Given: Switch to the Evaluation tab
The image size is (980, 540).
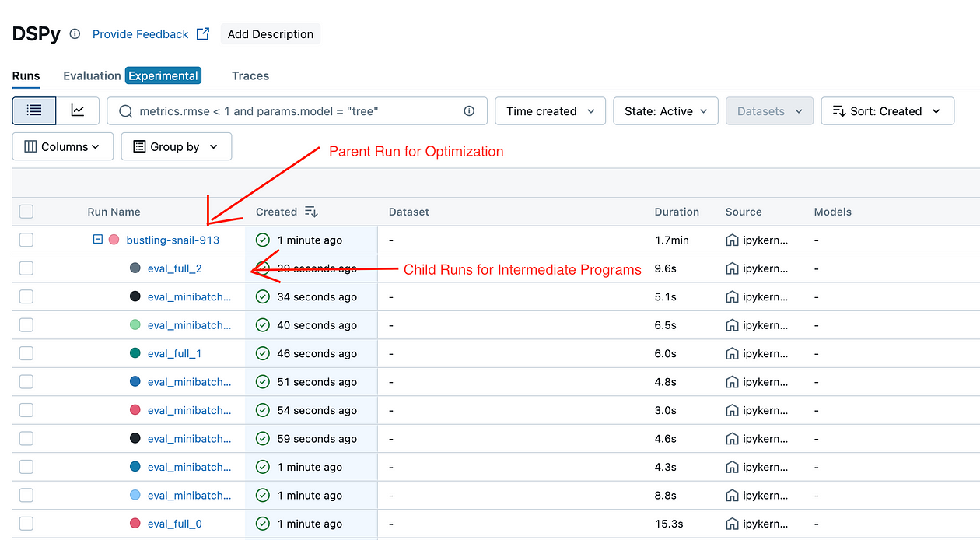Looking at the screenshot, I should coord(91,75).
